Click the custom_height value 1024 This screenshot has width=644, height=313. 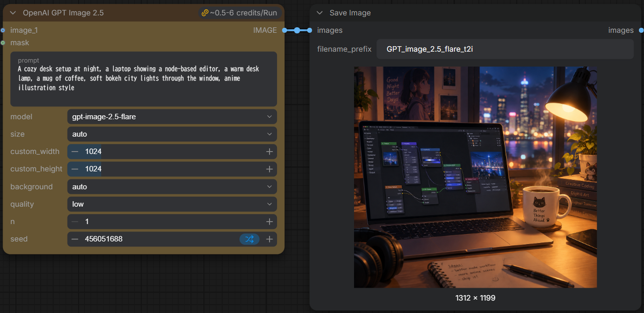click(94, 169)
